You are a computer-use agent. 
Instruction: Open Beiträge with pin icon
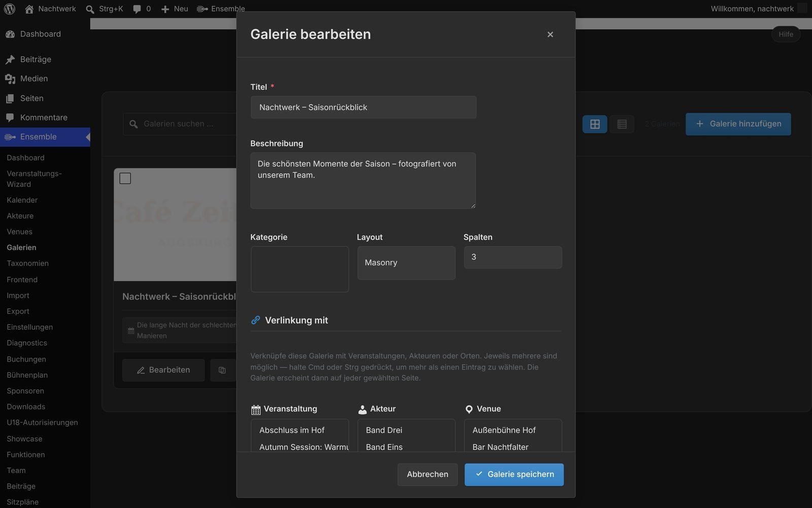tap(45, 59)
